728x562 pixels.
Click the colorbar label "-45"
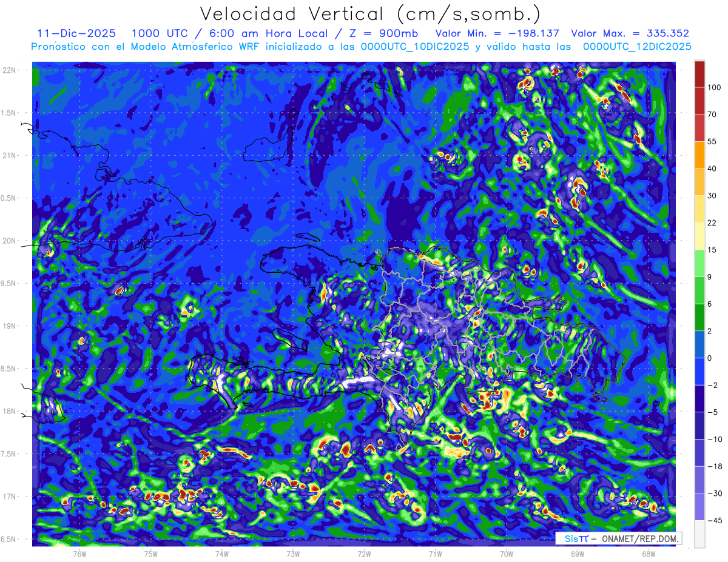tap(713, 520)
